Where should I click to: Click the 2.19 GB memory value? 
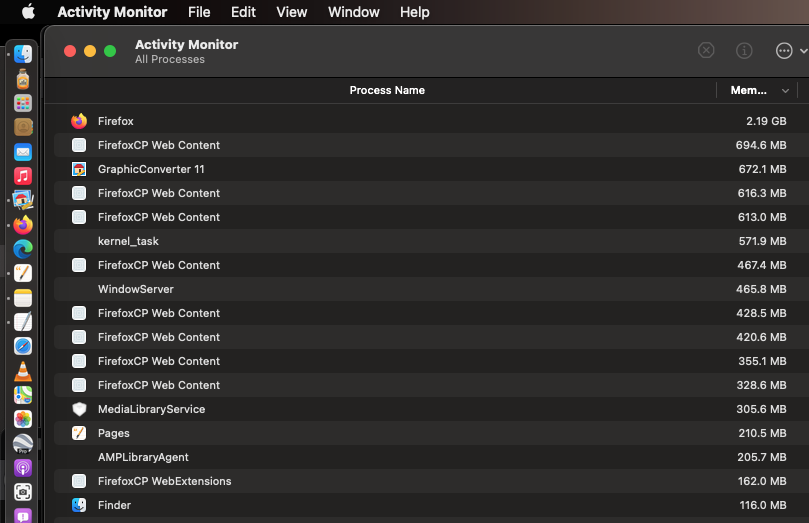click(x=766, y=121)
